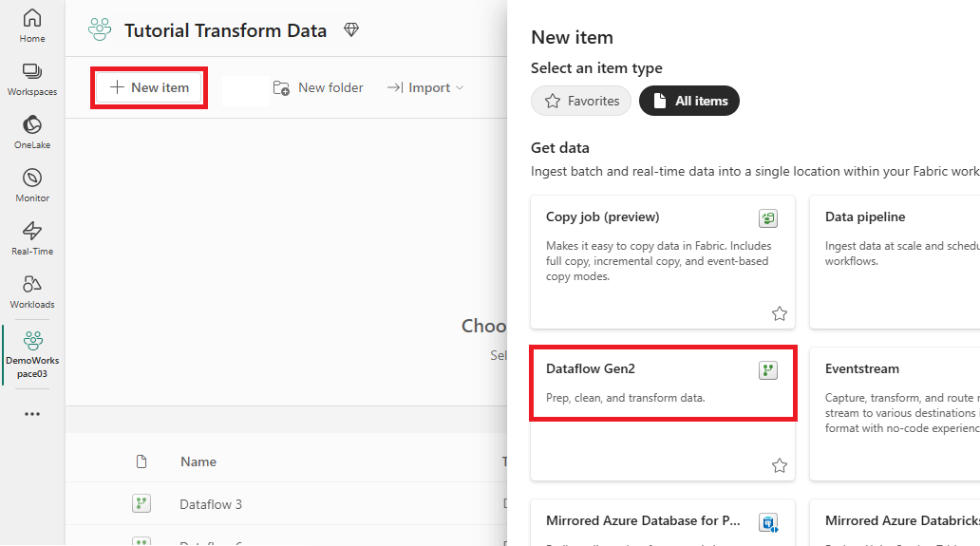980x546 pixels.
Task: Open Workspaces from the left navigation
Action: (32, 80)
